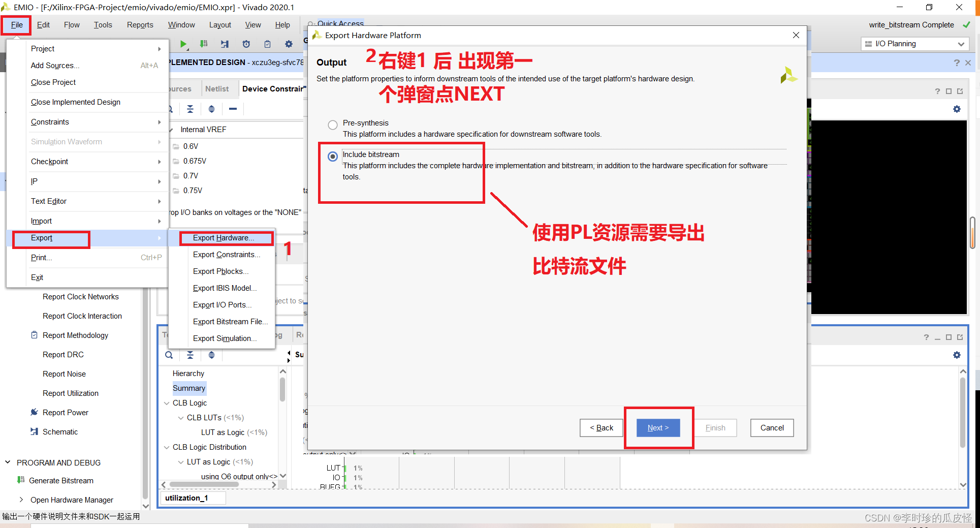Expand Open Hardware Manager item
The height and width of the screenshot is (528, 980).
click(21, 500)
